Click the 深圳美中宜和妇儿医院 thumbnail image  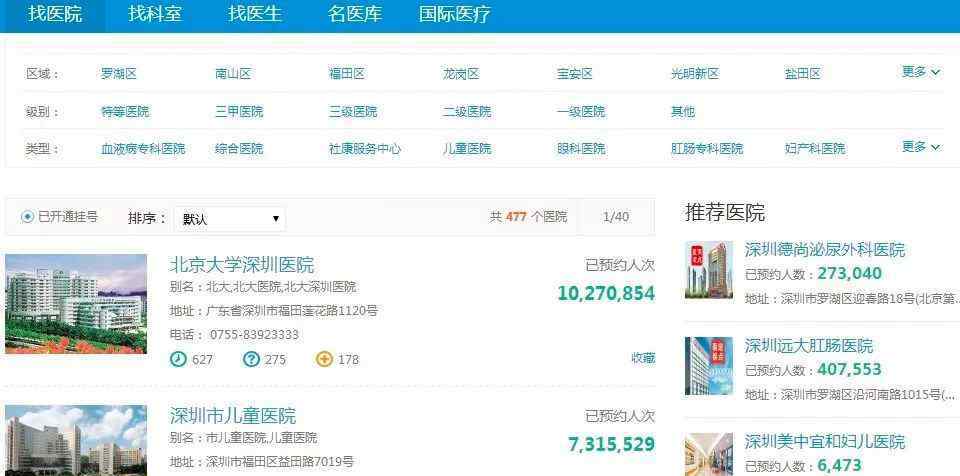tap(708, 455)
